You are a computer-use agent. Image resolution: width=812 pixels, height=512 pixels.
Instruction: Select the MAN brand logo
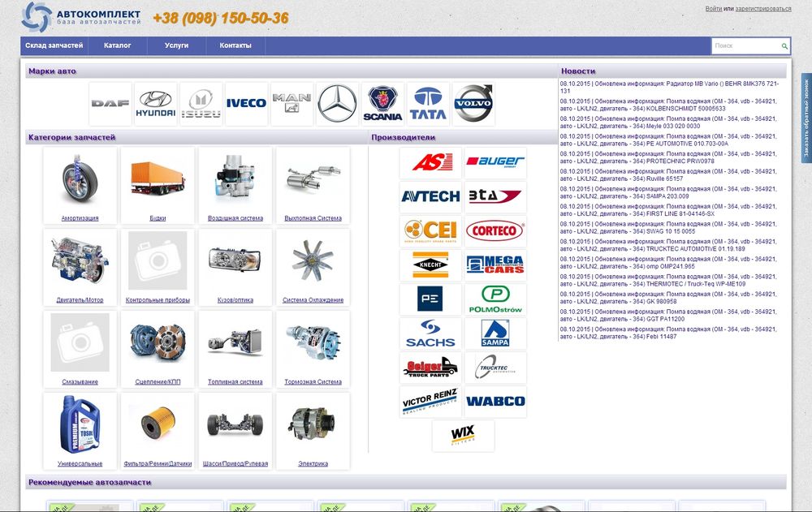292,104
